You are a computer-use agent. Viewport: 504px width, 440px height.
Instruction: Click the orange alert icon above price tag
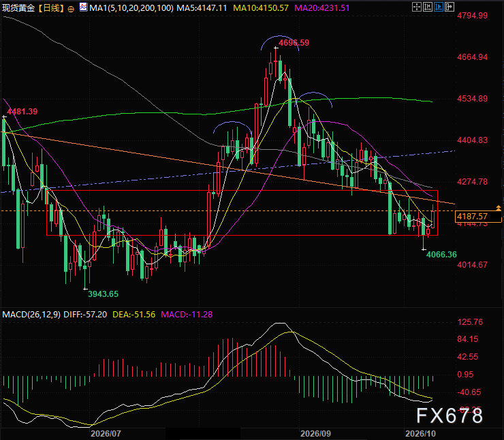[499, 208]
